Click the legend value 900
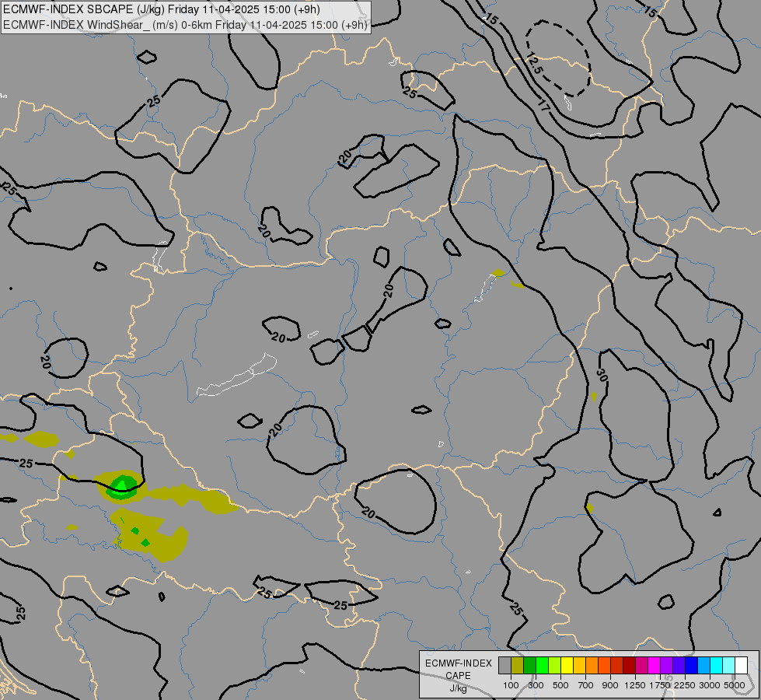The height and width of the screenshot is (700, 761). pyautogui.click(x=610, y=685)
